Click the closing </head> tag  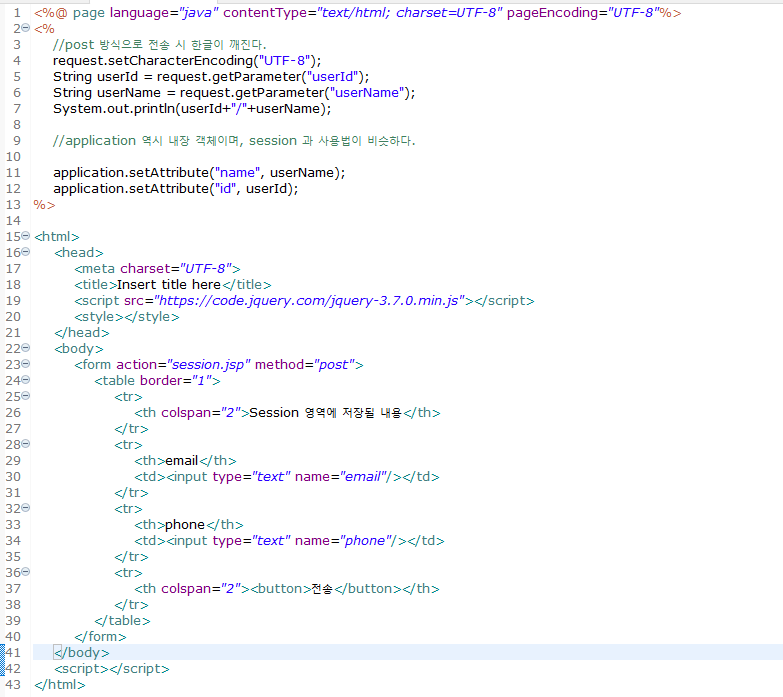pyautogui.click(x=82, y=333)
